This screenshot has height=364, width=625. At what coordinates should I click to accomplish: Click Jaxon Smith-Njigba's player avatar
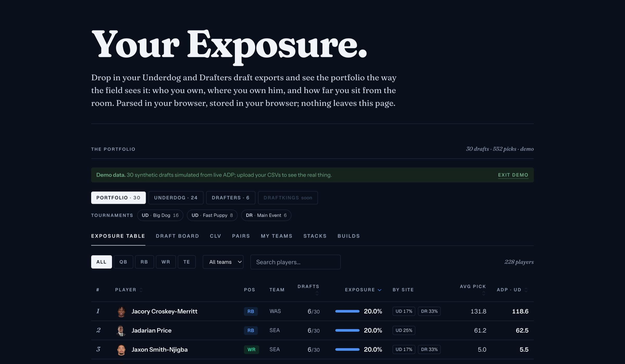pos(121,349)
